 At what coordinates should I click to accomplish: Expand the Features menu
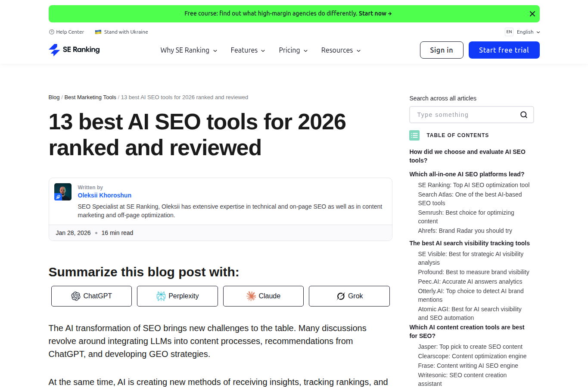[248, 50]
